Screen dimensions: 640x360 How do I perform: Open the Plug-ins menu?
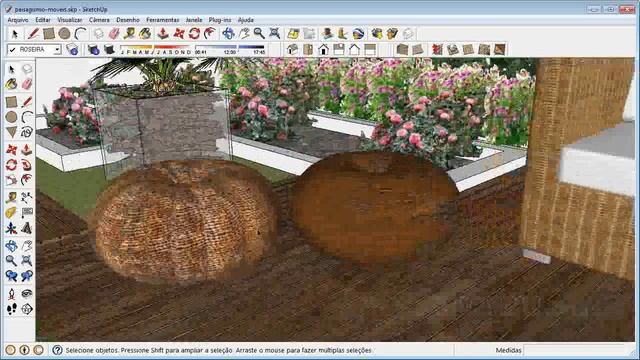(x=220, y=20)
